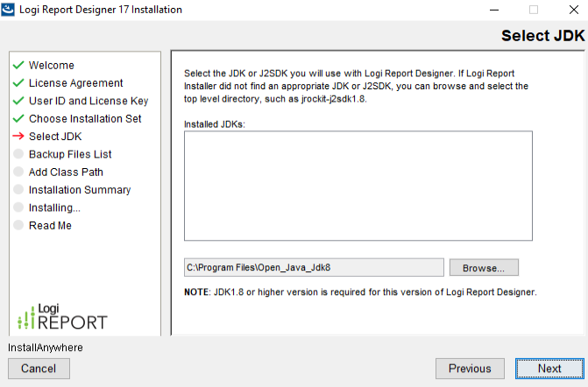Proceed with the Next button
The image size is (588, 387).
tap(549, 369)
